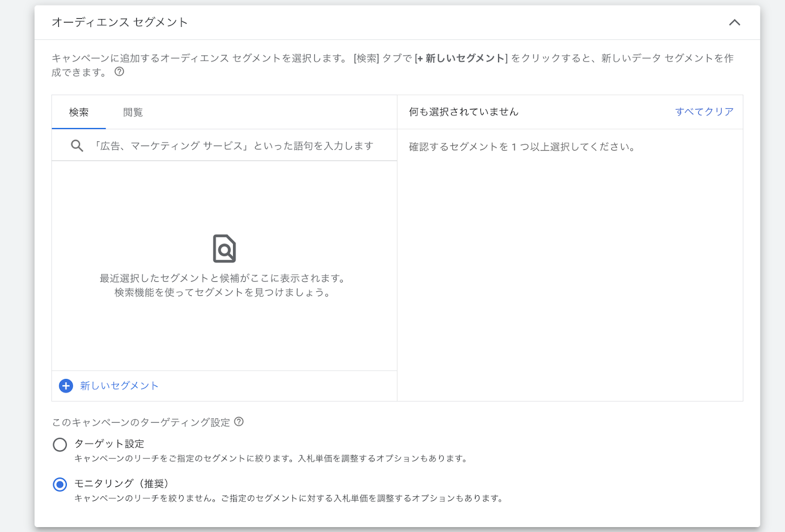
Task: Switch to the 閲覧 tab
Action: point(133,112)
